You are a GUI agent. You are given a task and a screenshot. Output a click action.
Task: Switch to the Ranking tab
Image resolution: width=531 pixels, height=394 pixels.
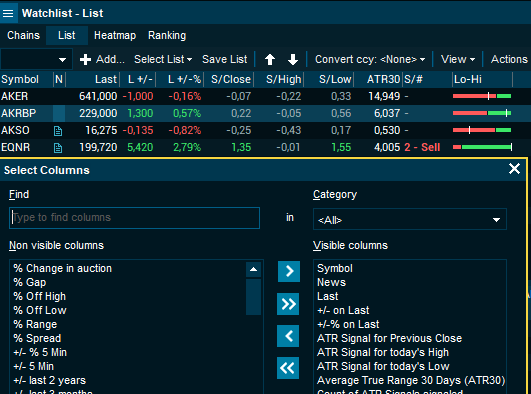click(167, 35)
